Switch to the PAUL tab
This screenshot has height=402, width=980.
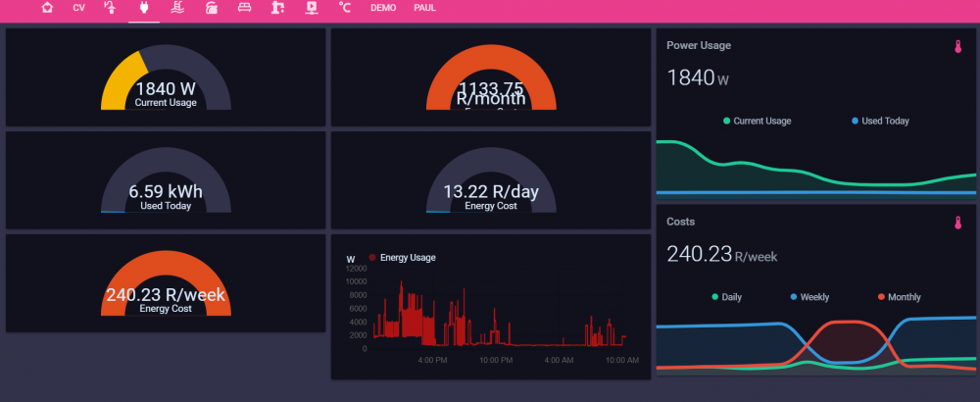coord(425,8)
